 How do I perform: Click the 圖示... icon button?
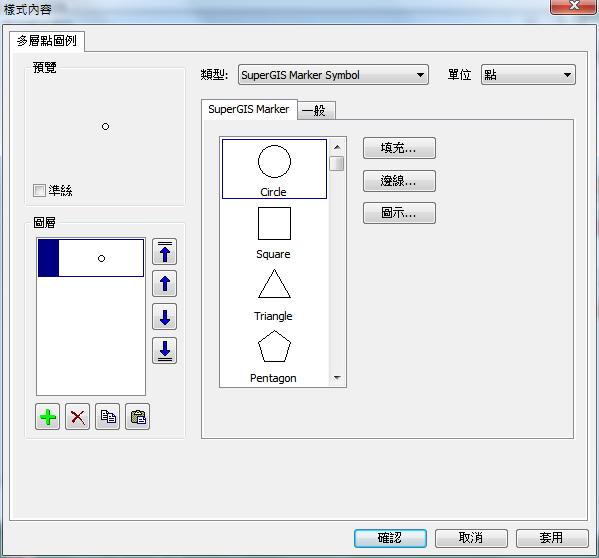tap(399, 213)
